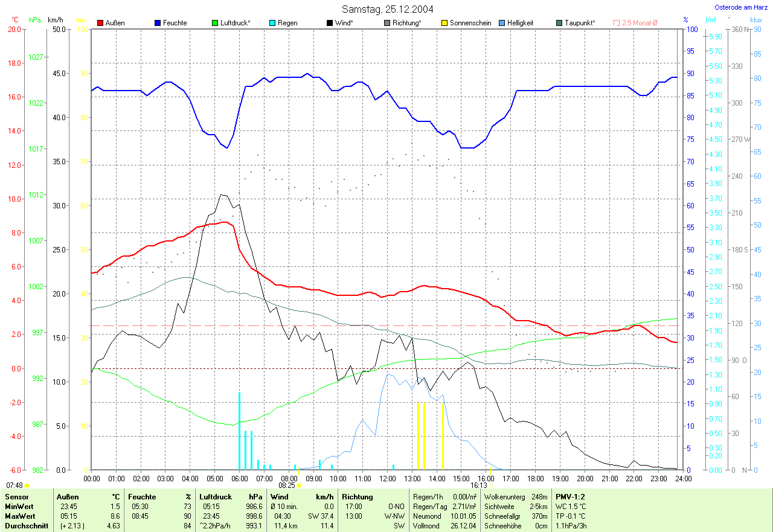Click the green Luftdruck legend square
773x532 pixels.
(x=215, y=23)
